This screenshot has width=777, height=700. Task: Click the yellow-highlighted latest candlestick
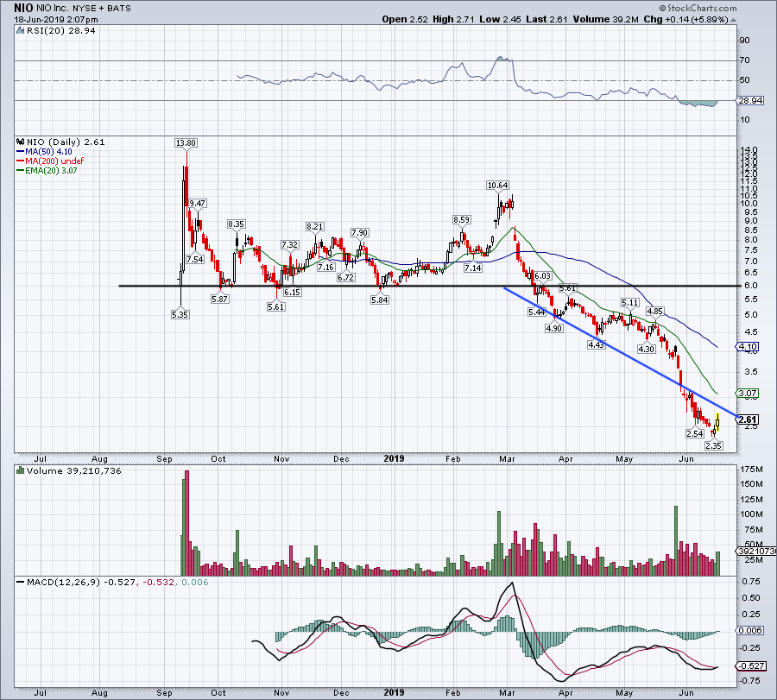[717, 422]
